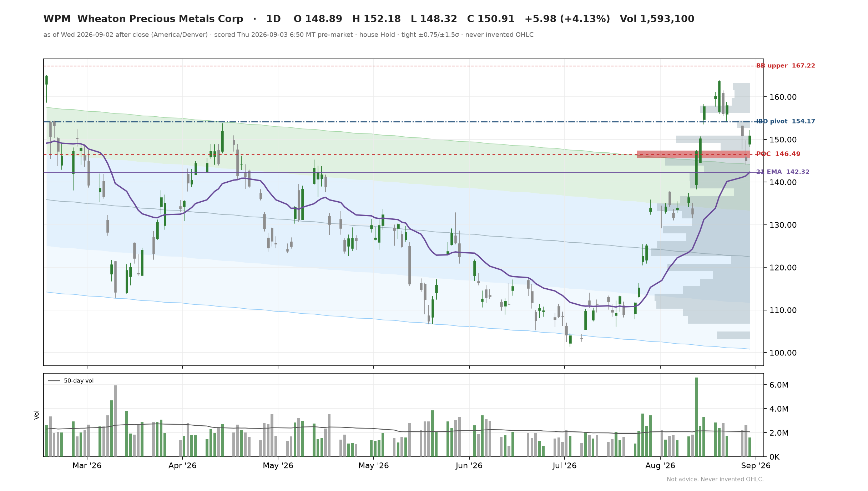Click the Apr '26 date label
868x491 pixels.
click(182, 466)
